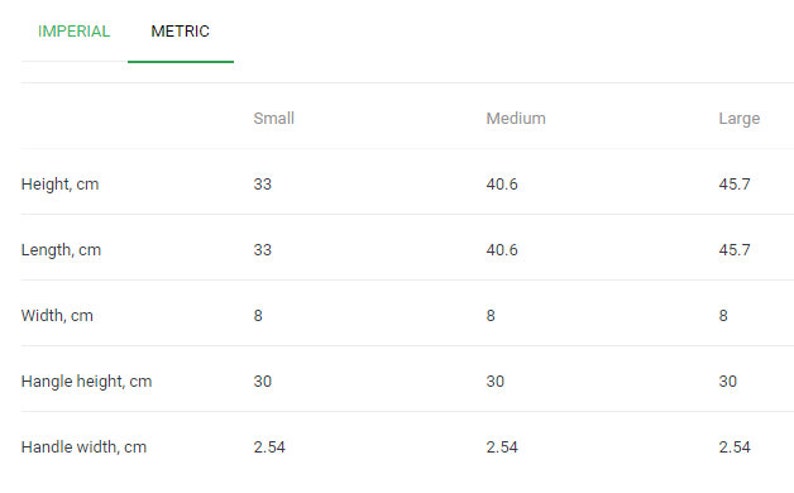Select the METRIC tab
Image resolution: width=794 pixels, height=493 pixels.
tap(180, 31)
